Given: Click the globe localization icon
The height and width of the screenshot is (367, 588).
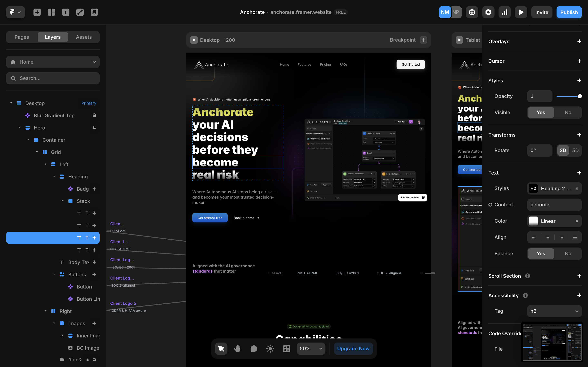Looking at the screenshot, I should point(472,12).
